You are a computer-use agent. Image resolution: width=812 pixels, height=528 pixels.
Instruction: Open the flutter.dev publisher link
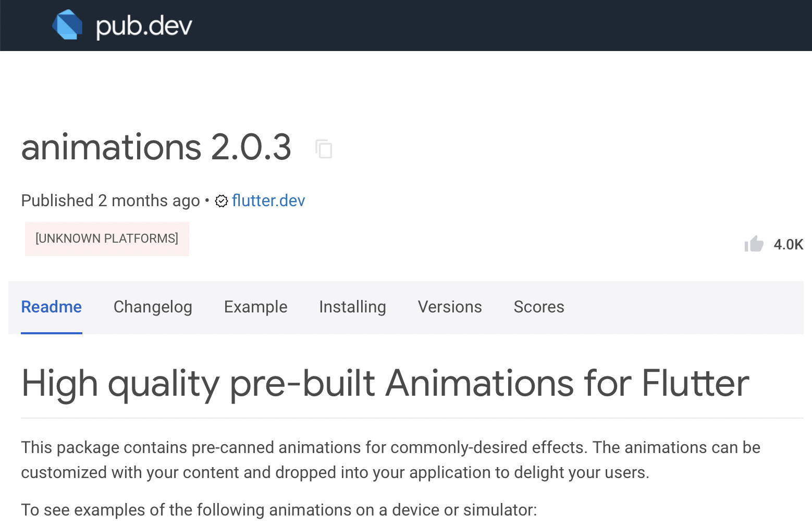(268, 201)
